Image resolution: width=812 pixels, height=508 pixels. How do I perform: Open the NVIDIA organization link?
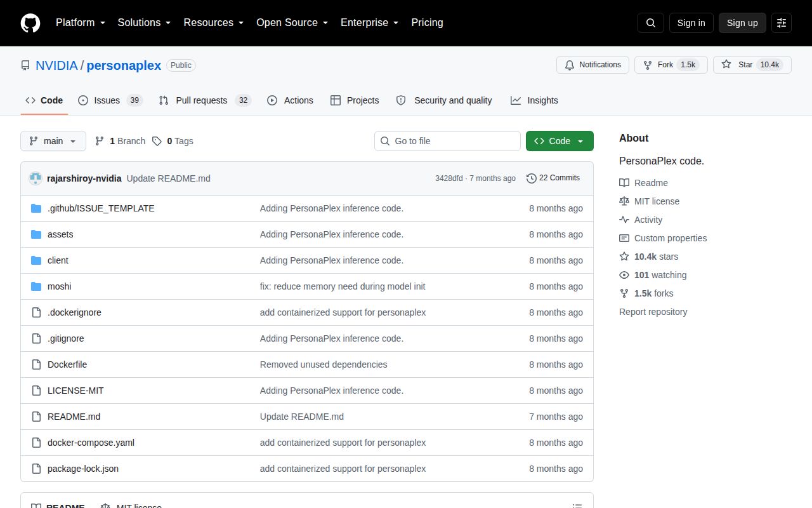coord(56,65)
